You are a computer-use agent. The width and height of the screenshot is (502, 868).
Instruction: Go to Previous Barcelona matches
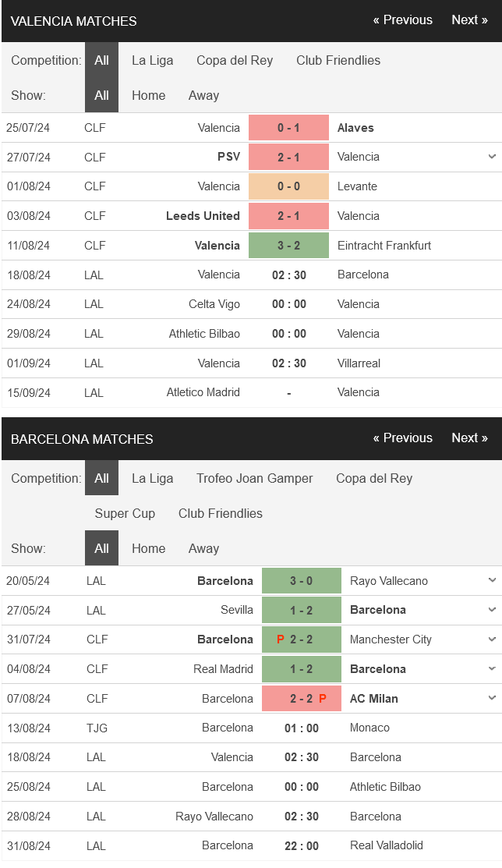402,438
